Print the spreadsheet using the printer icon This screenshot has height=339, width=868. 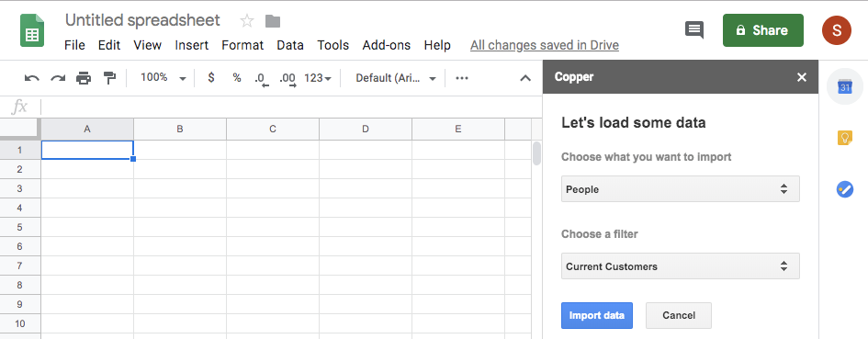coord(84,78)
